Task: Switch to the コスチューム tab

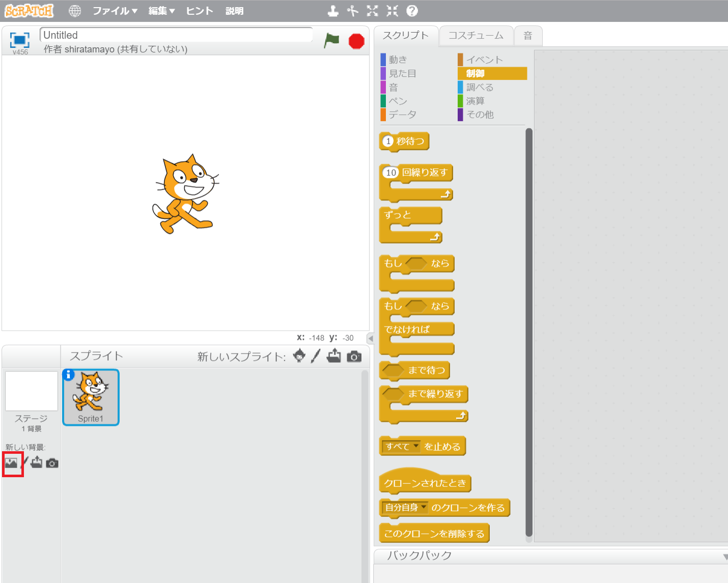Action: pos(476,36)
